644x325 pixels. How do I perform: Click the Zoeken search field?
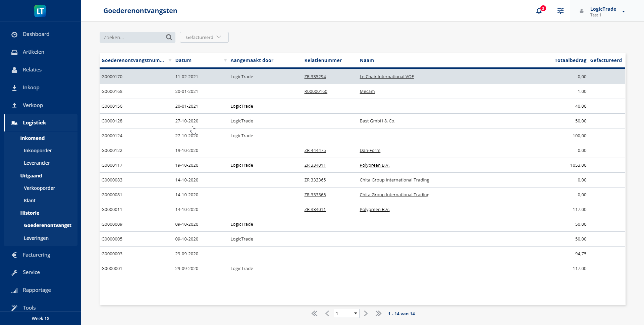point(132,38)
